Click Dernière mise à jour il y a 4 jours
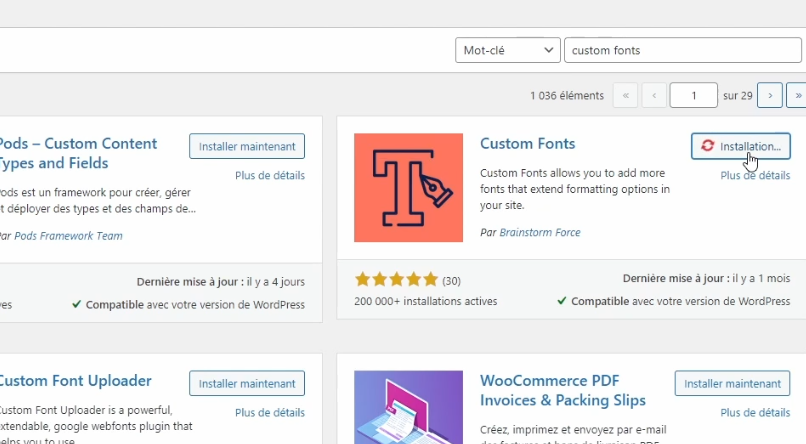 pos(221,282)
